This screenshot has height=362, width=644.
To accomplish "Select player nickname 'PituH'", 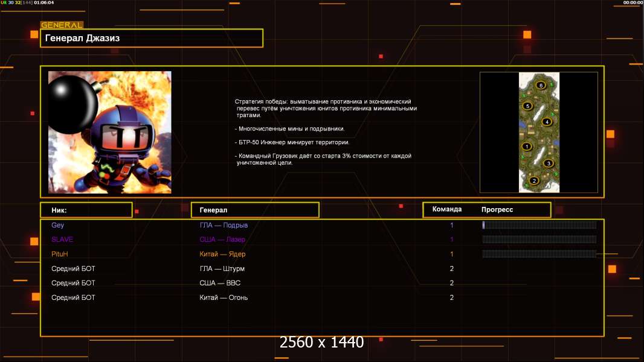I will coord(60,254).
